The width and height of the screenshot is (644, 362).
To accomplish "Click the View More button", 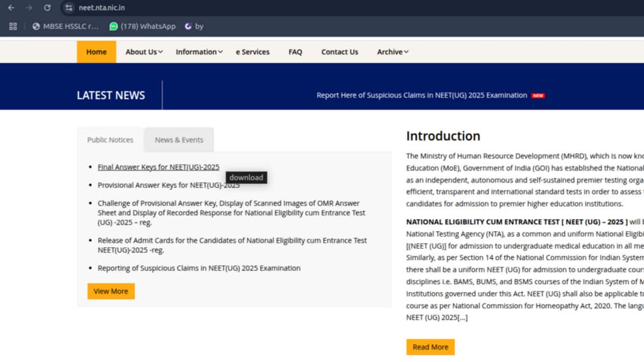I will [111, 291].
